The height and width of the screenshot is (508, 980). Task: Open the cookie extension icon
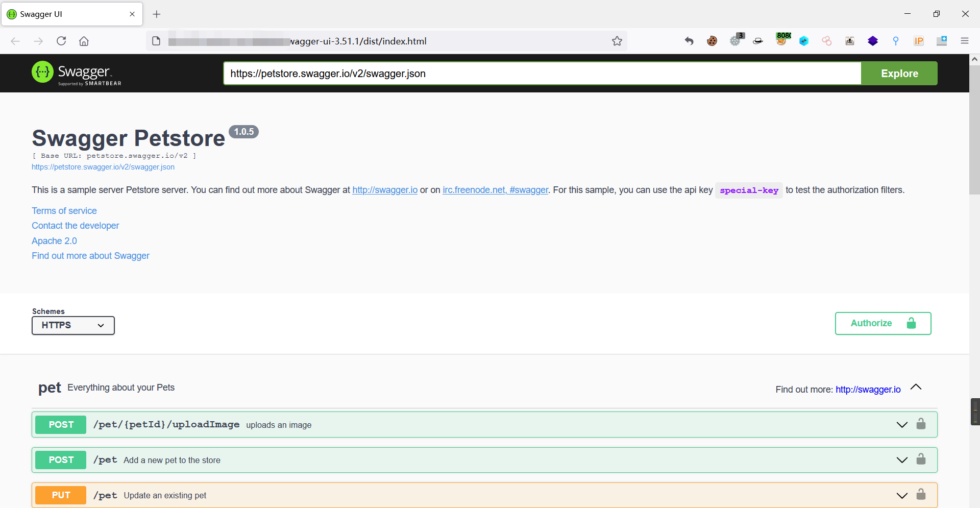712,41
